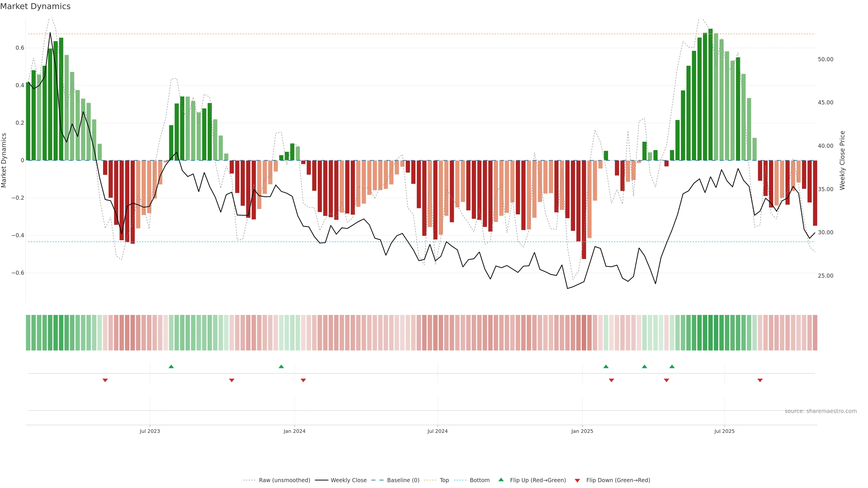Click the source: sharemaestro.com text
868x488 pixels.
coord(821,411)
